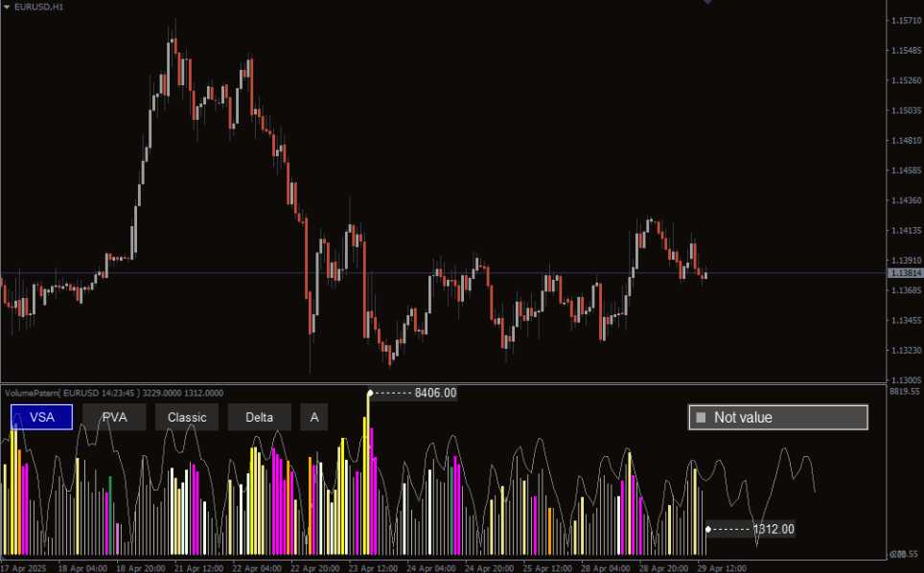Click the 8406.00 peak volume label
Viewport: 924px width, 573px height.
click(x=435, y=393)
